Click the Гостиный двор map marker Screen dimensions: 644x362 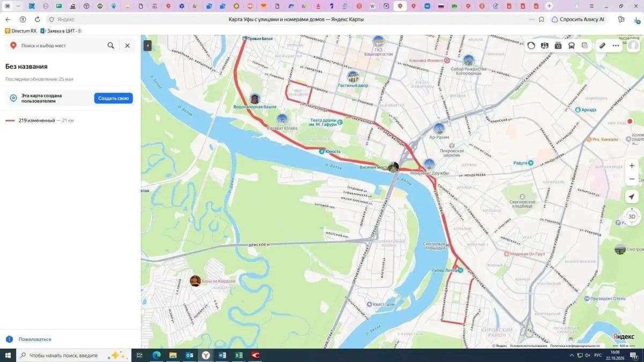(x=353, y=77)
